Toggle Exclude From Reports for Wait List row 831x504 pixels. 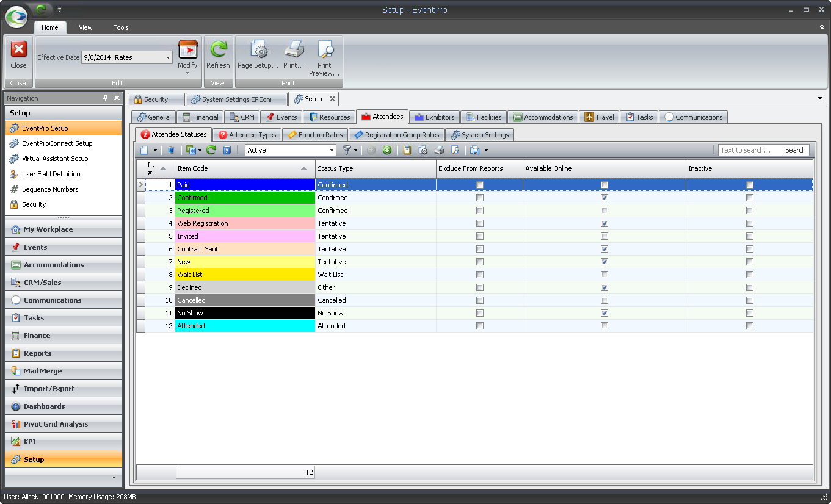point(480,275)
